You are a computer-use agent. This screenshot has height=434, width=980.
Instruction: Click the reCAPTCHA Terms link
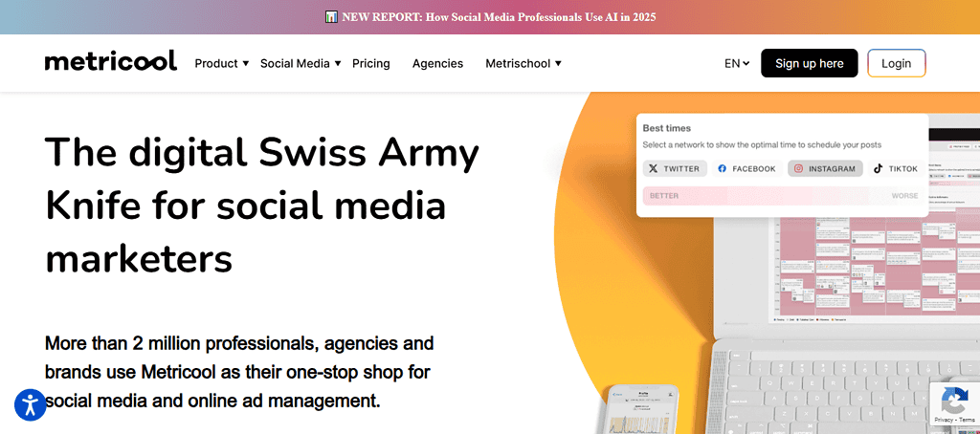click(967, 420)
